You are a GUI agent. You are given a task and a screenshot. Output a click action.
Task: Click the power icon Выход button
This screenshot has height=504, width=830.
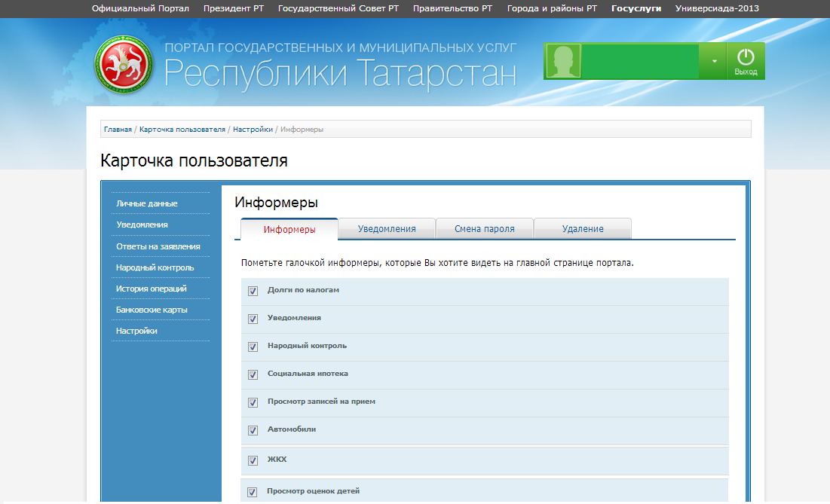pyautogui.click(x=746, y=61)
